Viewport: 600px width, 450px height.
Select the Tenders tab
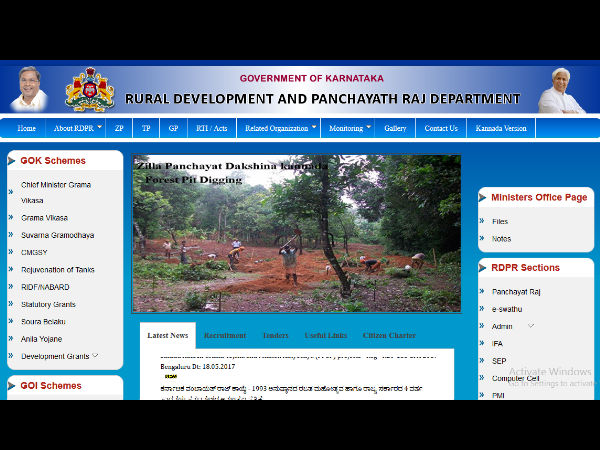[x=275, y=336]
